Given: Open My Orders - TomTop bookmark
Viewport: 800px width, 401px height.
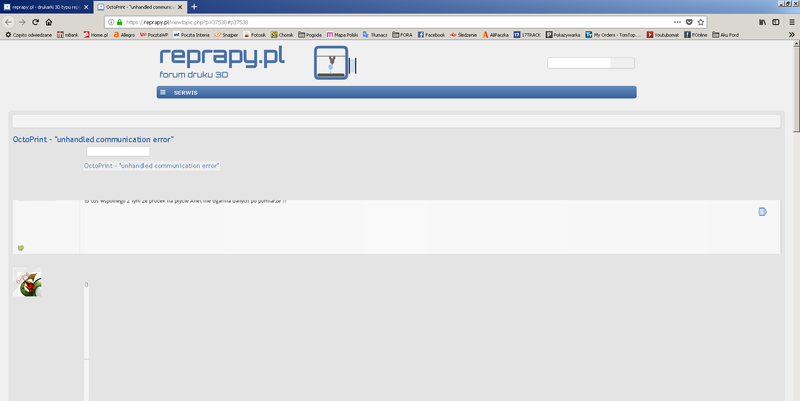Looking at the screenshot, I should point(613,35).
